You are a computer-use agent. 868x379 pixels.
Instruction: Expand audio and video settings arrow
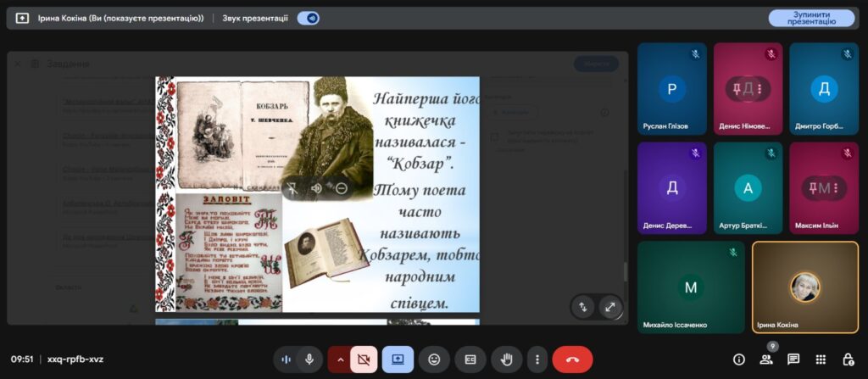click(x=340, y=359)
